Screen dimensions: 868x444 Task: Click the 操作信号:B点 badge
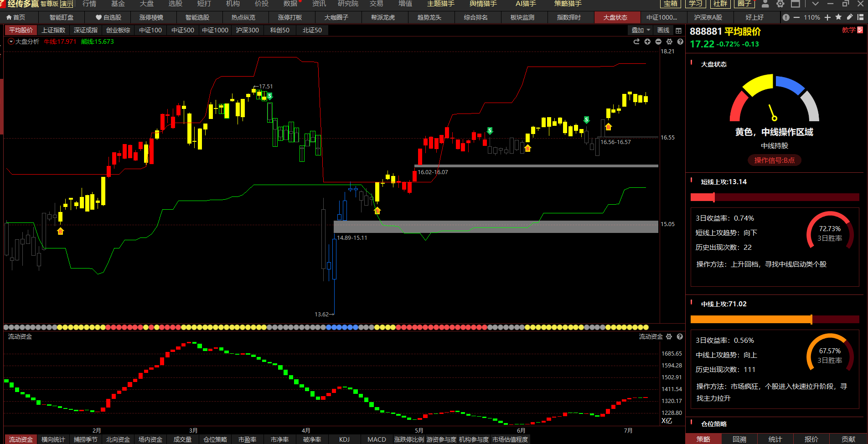pyautogui.click(x=774, y=160)
